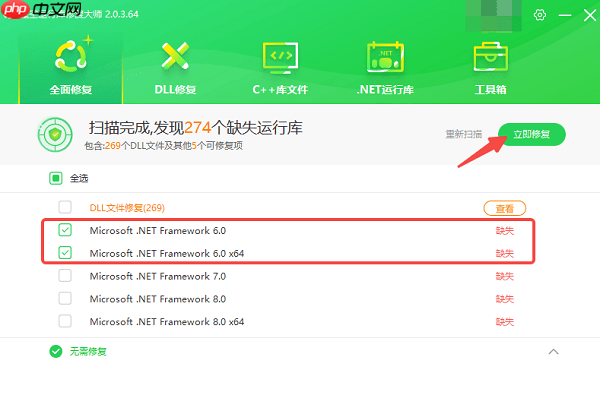Screen dimensions: 600x411
Task: Open settings gear in title bar
Action: pyautogui.click(x=540, y=15)
